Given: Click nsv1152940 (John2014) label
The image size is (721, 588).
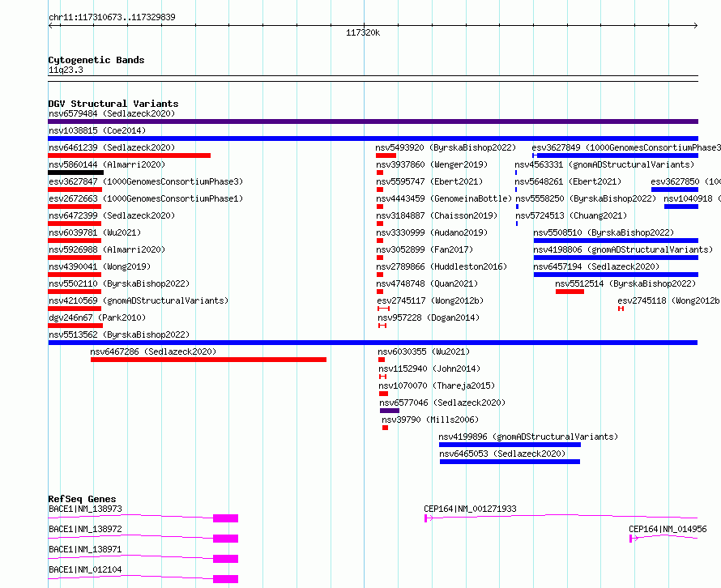Looking at the screenshot, I should pyautogui.click(x=429, y=369).
